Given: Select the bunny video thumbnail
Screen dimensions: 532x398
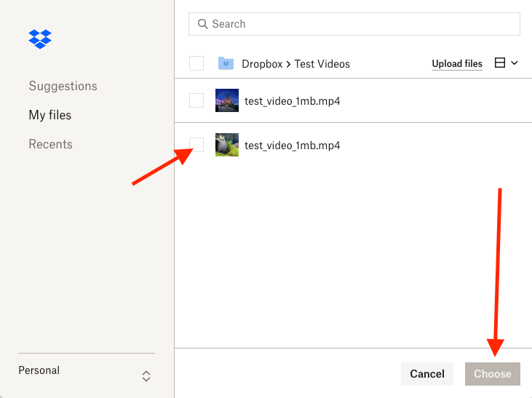Looking at the screenshot, I should pos(227,145).
